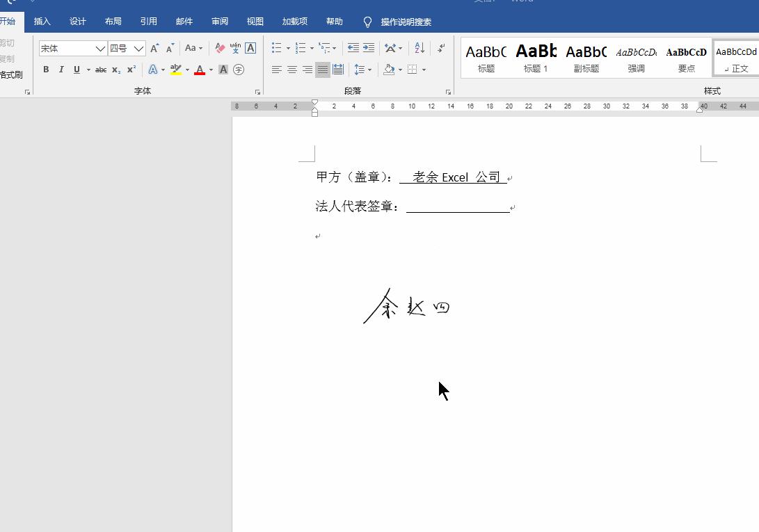Click the sort icon in paragraph group
This screenshot has height=532, width=759.
[x=418, y=49]
